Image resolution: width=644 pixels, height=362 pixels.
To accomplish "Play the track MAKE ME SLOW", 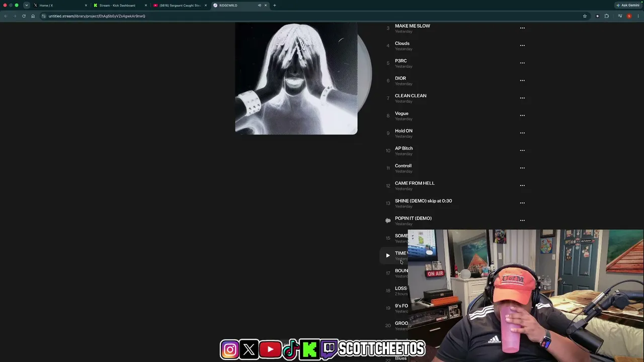I will point(413,26).
